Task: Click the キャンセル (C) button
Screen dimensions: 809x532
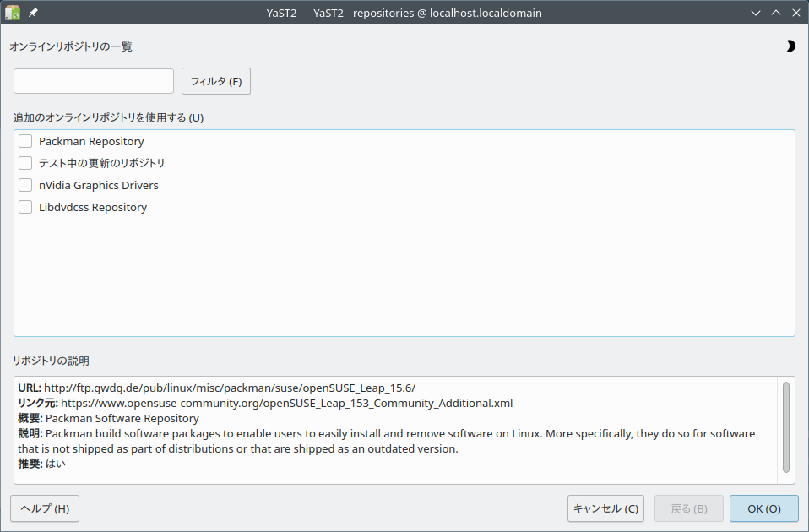Action: coord(605,508)
